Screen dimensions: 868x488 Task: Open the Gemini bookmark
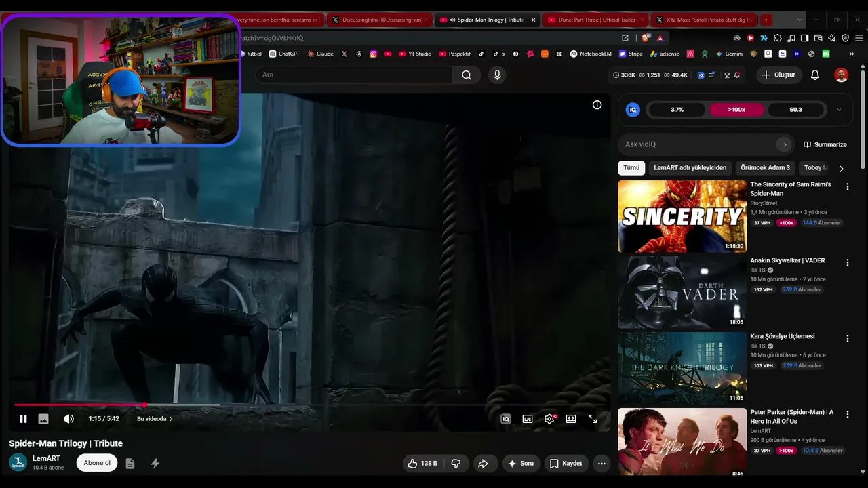click(729, 54)
